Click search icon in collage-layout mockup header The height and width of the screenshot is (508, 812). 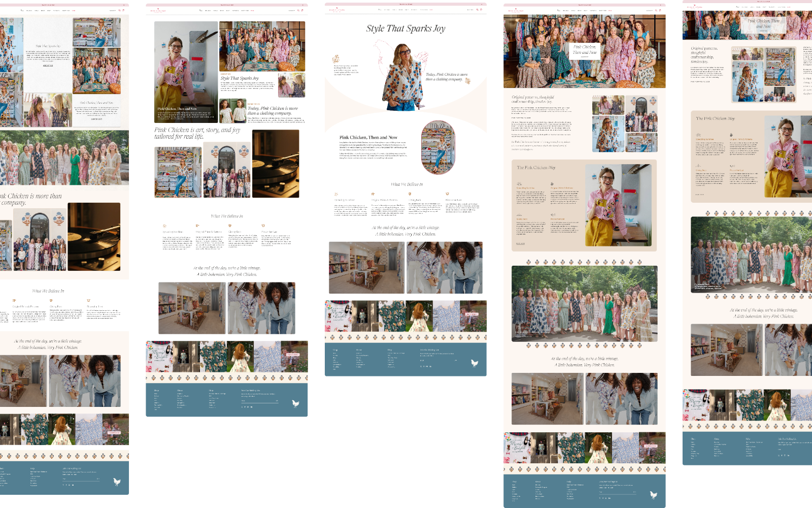pyautogui.click(x=298, y=10)
